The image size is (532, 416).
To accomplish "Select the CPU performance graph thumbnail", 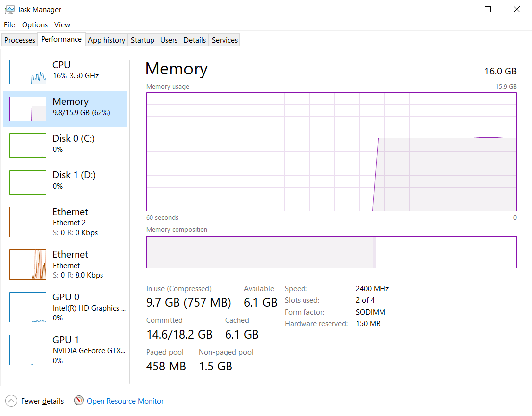I will point(28,72).
